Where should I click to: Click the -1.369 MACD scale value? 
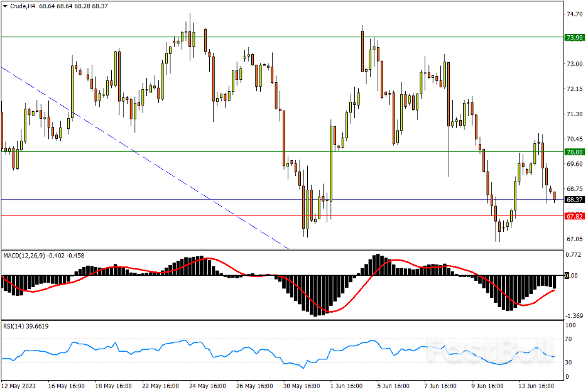[574, 316]
